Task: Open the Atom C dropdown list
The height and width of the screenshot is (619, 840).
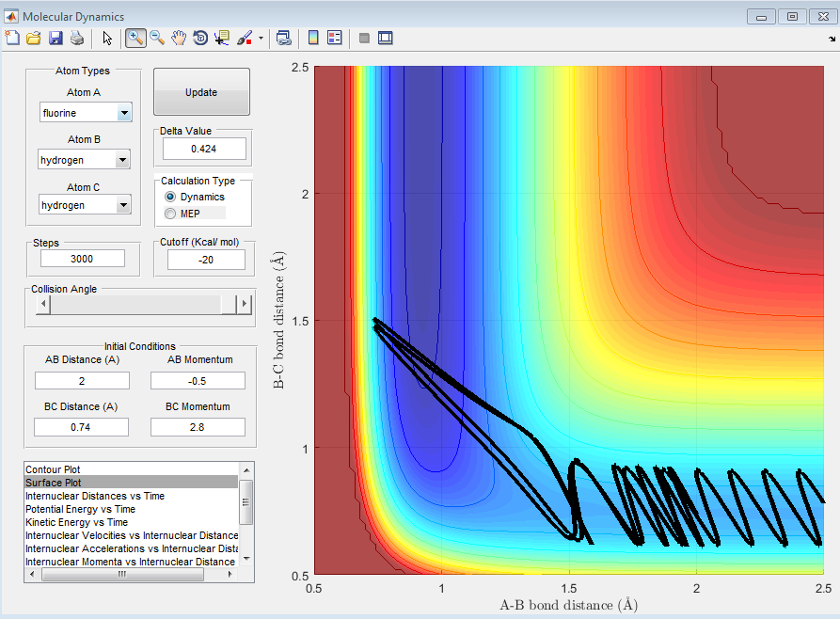Action: pyautogui.click(x=121, y=205)
